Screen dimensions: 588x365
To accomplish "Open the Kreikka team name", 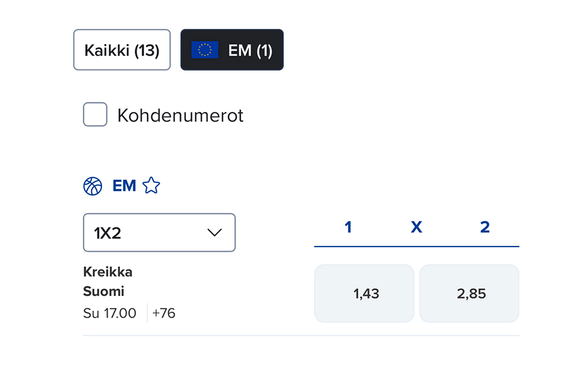I will 108,272.
